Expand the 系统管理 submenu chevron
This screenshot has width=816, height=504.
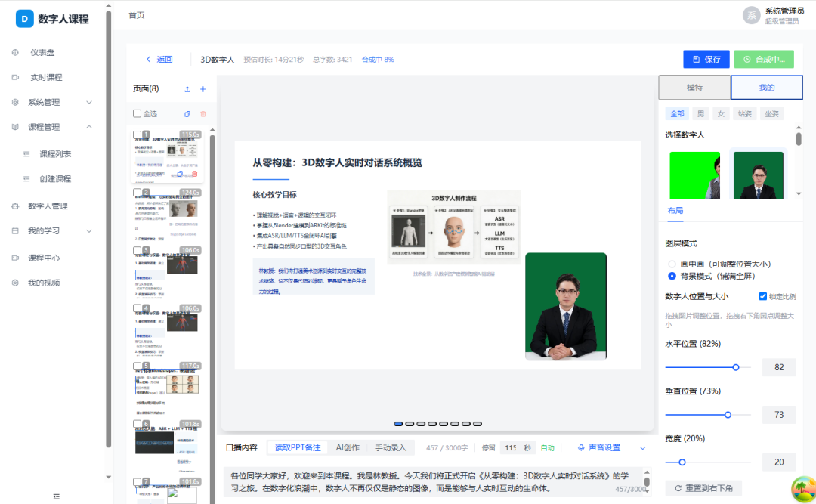[89, 103]
